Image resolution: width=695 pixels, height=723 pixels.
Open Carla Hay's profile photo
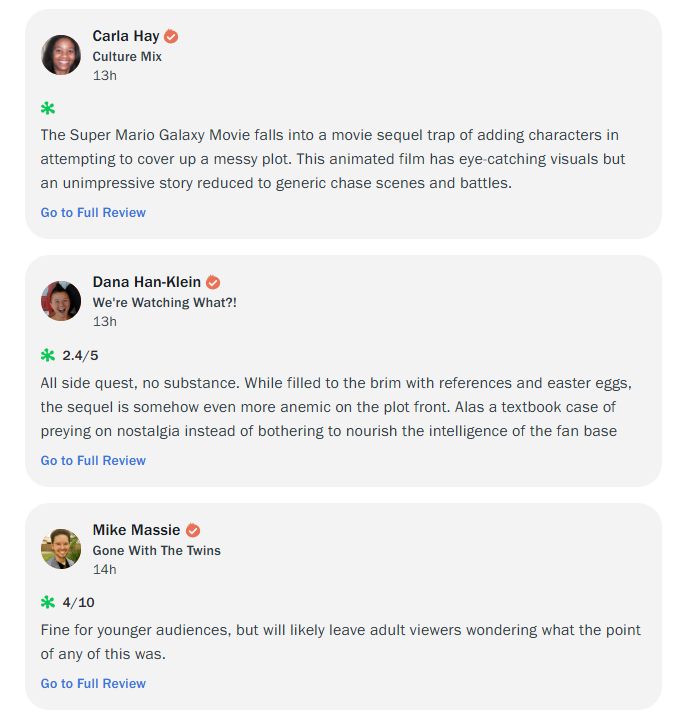pos(61,55)
